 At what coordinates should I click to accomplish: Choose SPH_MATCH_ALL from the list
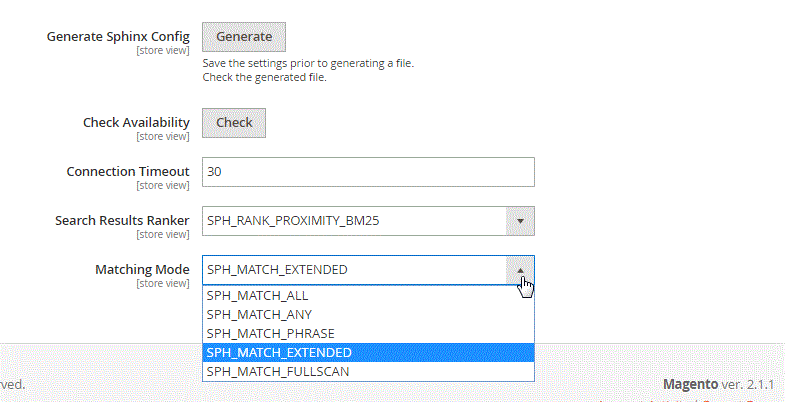coord(258,296)
